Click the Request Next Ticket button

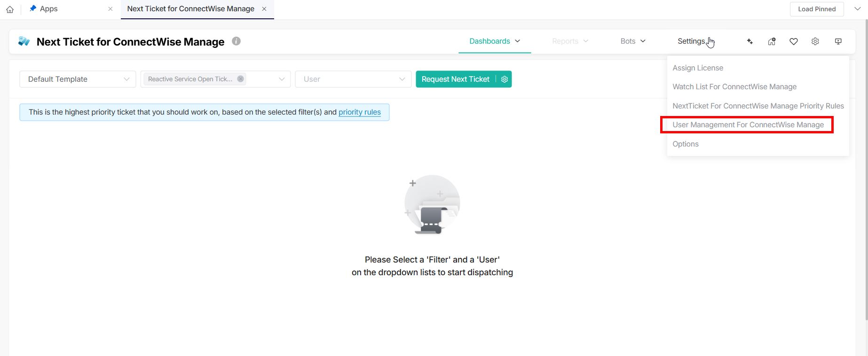coord(455,79)
